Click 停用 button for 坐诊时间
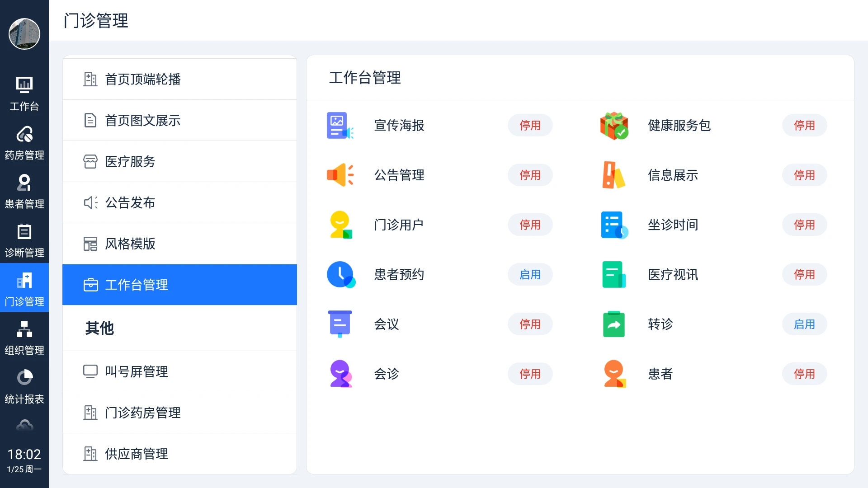This screenshot has height=488, width=868. coord(804,225)
